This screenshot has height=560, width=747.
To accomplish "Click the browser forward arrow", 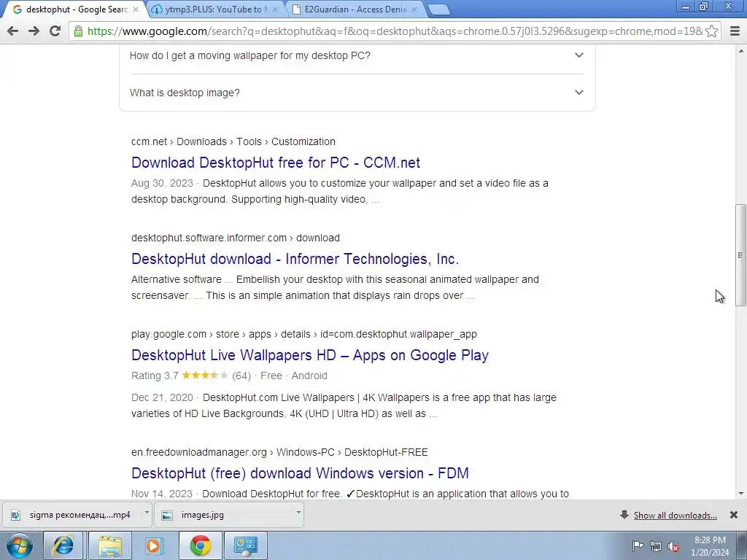I will click(x=34, y=31).
